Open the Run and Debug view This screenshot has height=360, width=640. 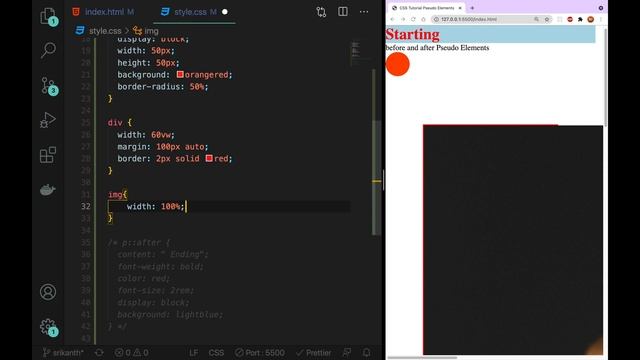tap(48, 120)
